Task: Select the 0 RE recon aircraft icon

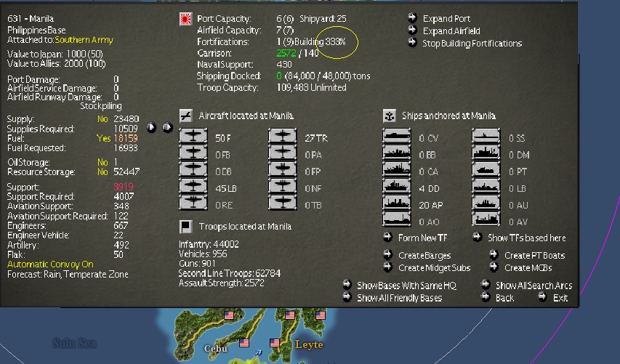Action: 193,203
